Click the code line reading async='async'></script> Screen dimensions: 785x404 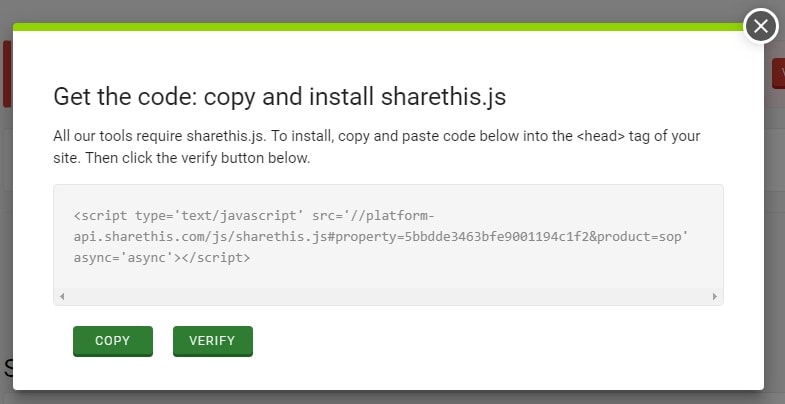click(x=161, y=258)
